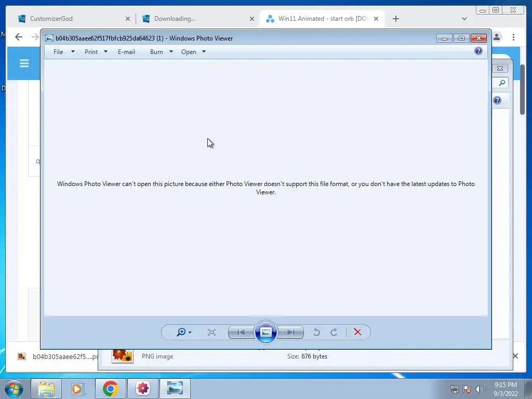Rotate picture counterclockwise
Image resolution: width=532 pixels, height=399 pixels.
[x=316, y=332]
